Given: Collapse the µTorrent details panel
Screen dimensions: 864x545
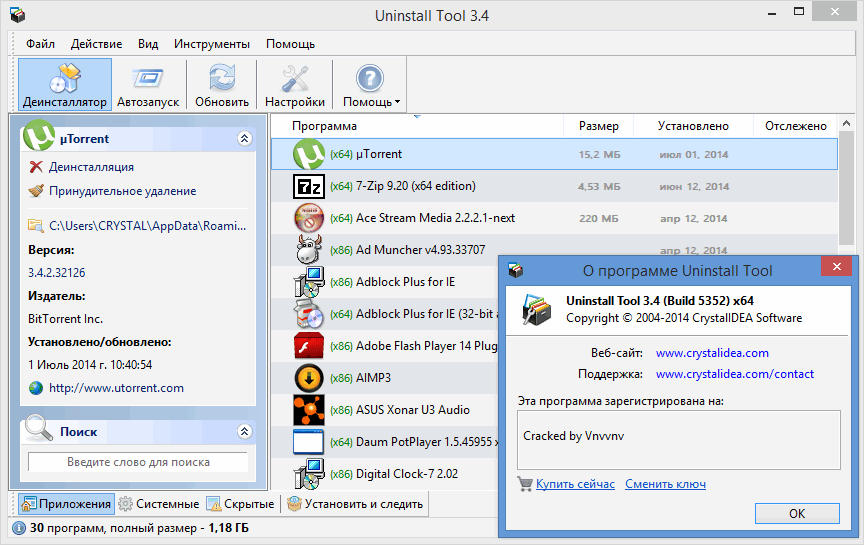Looking at the screenshot, I should pyautogui.click(x=245, y=138).
